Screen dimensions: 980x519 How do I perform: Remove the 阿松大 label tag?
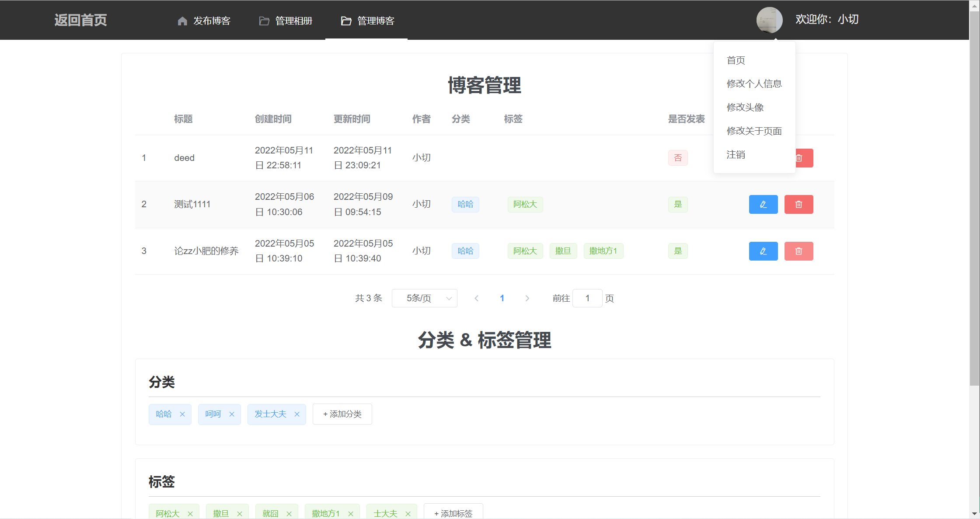[x=190, y=514]
